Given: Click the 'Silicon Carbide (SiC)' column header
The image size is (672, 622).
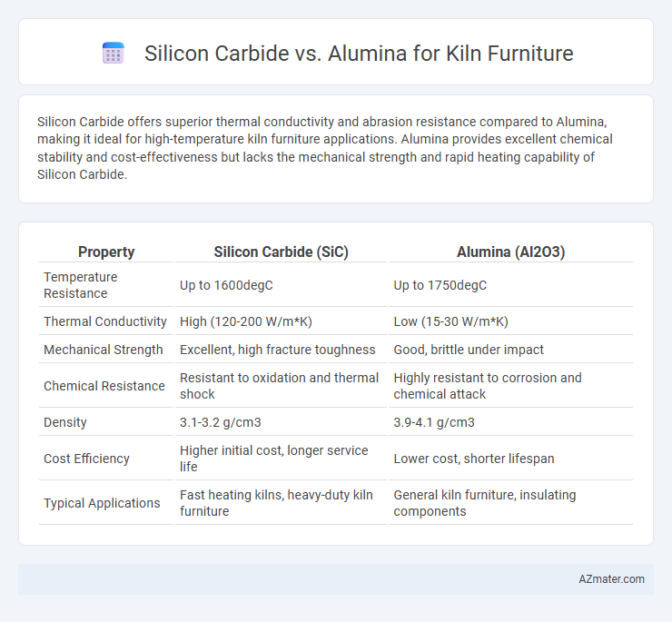Looking at the screenshot, I should (281, 252).
